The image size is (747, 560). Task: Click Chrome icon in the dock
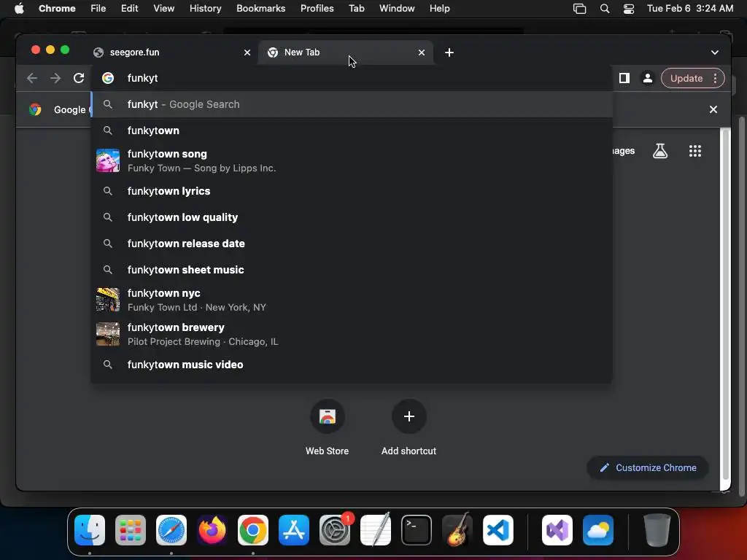253,530
